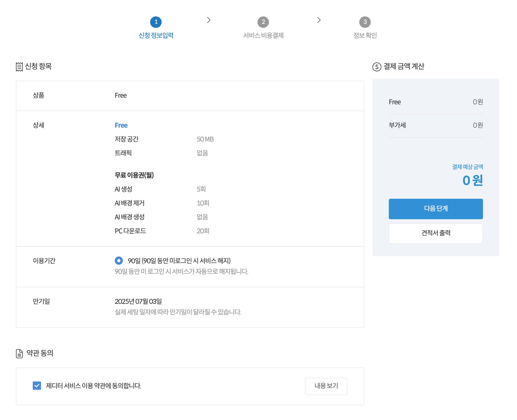
Task: Select the 90일 usage period radio button
Action: pyautogui.click(x=119, y=261)
